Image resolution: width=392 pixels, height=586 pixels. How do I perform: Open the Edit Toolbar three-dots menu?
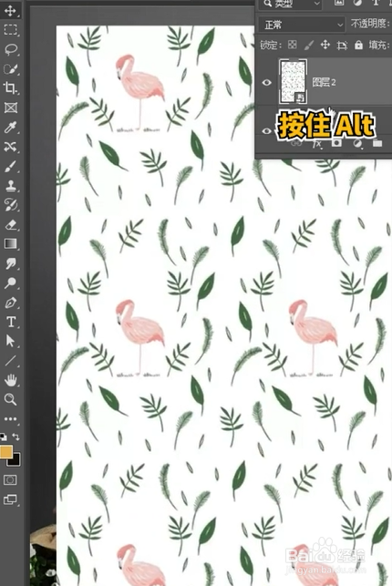(10, 419)
